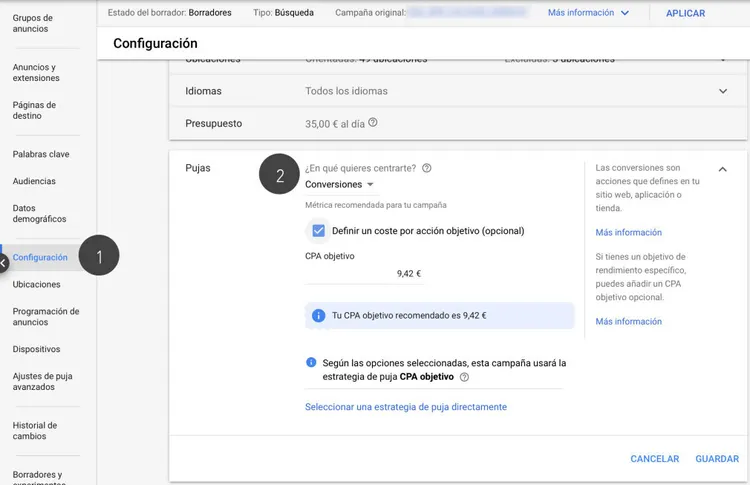Click GUARDAR button

coord(717,459)
